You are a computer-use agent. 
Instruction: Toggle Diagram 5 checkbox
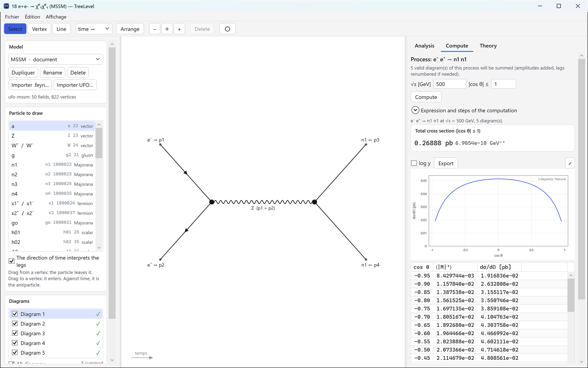(15, 353)
